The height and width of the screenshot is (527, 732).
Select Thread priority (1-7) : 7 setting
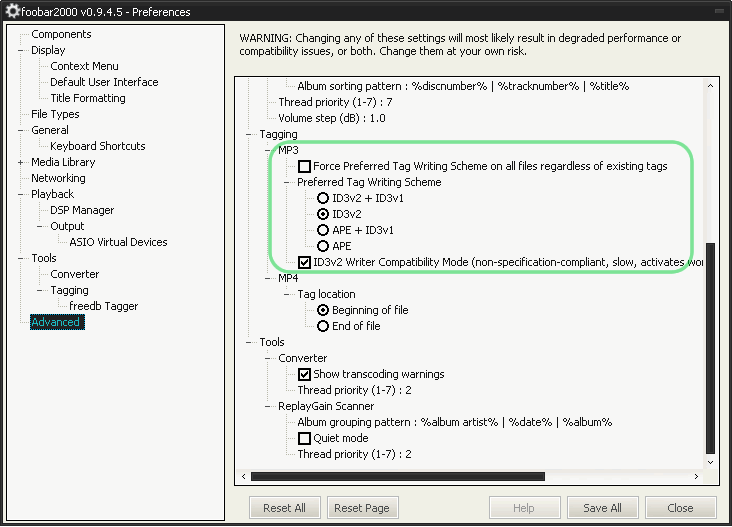pos(335,102)
